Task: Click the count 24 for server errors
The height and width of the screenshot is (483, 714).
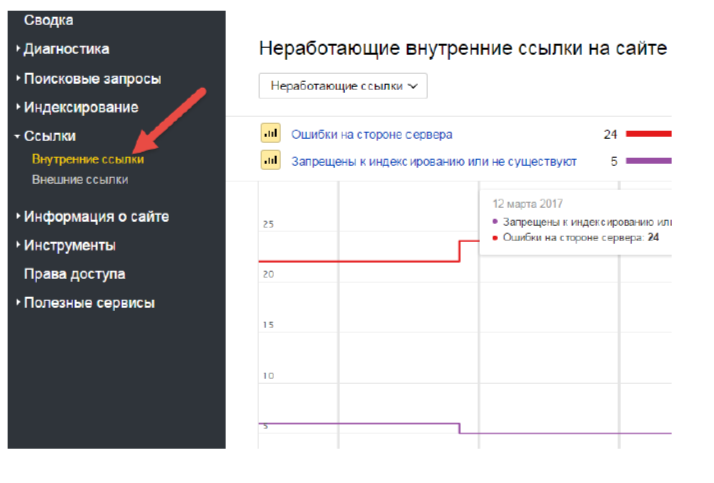Action: [610, 135]
